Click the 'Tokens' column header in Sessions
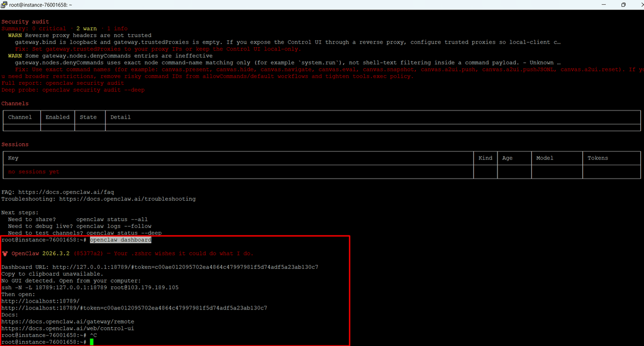 [598, 158]
